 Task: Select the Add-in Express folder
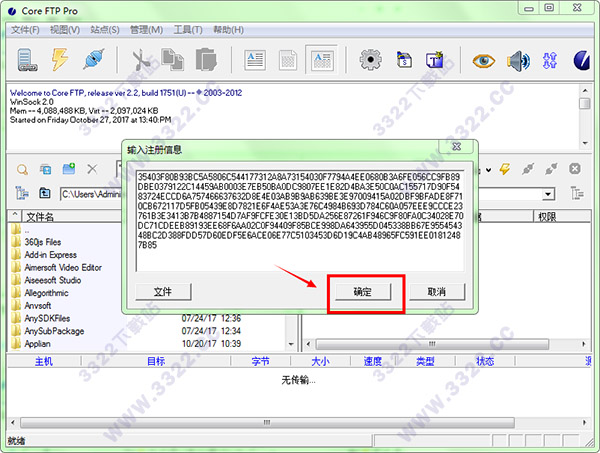50,255
